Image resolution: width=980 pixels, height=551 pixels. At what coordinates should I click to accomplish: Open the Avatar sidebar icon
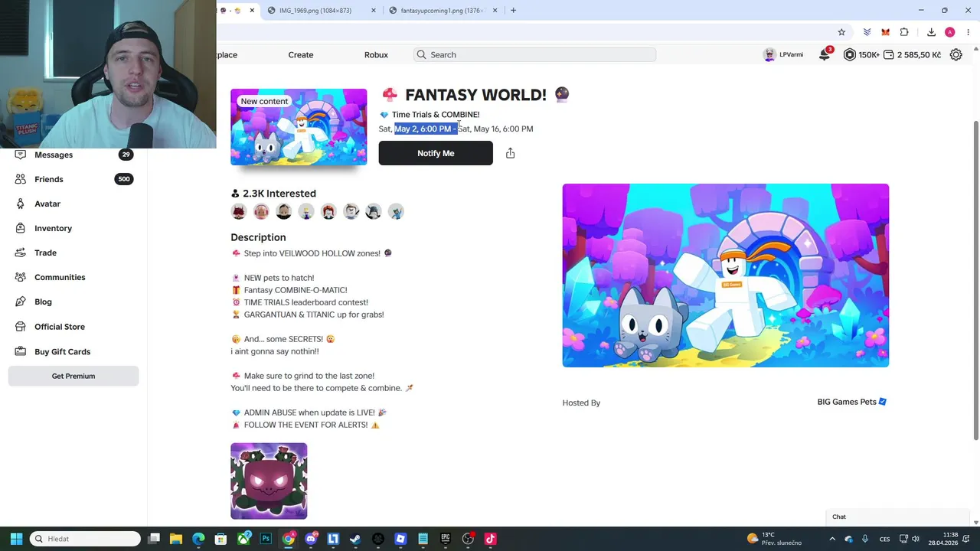(x=20, y=204)
